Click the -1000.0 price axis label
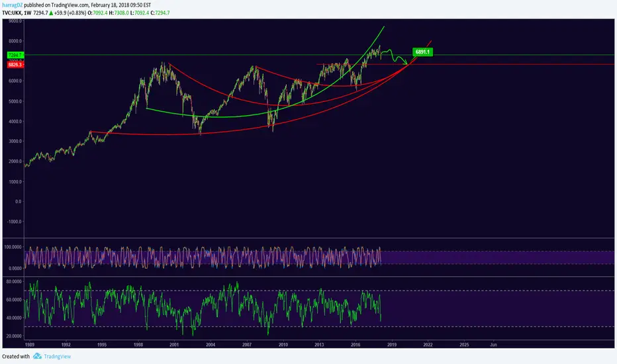Image resolution: width=617 pixels, height=364 pixels. coord(15,222)
